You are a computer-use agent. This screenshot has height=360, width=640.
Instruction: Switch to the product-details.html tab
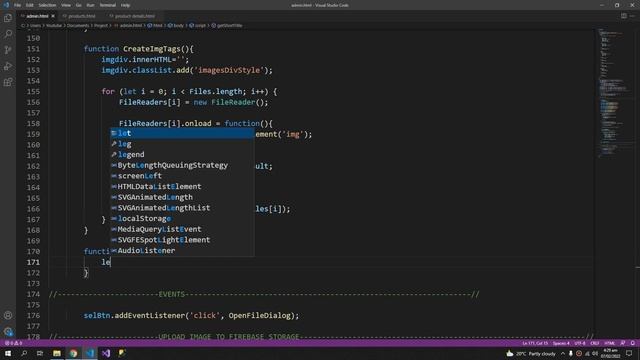click(134, 16)
